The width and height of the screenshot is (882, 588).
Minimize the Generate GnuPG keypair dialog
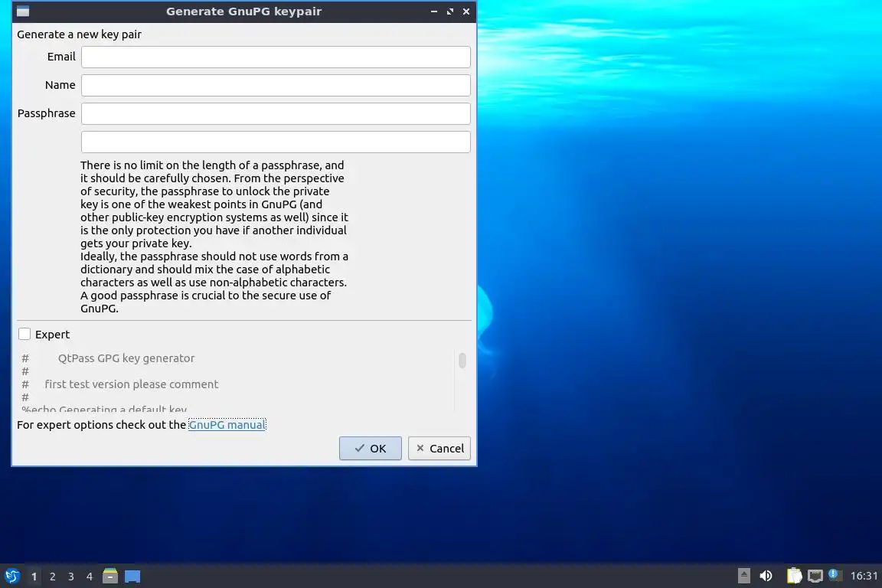pyautogui.click(x=433, y=11)
